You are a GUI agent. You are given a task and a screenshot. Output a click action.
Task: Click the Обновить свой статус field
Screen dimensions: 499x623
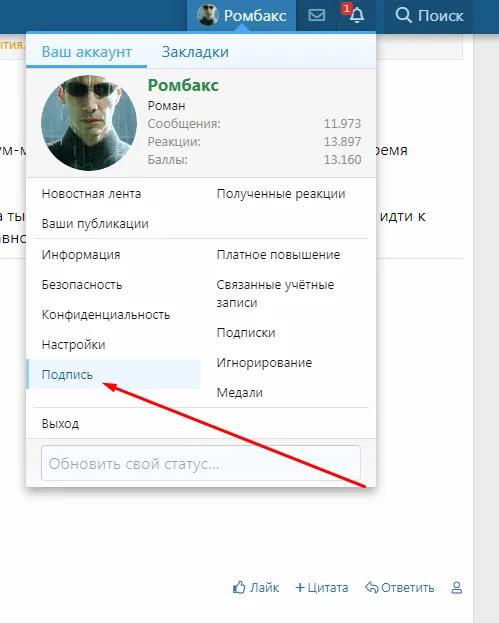click(201, 463)
